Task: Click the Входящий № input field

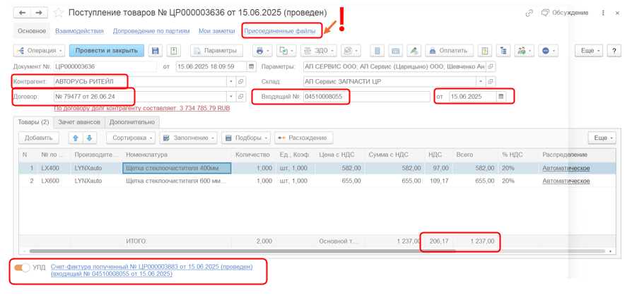Action: (365, 97)
